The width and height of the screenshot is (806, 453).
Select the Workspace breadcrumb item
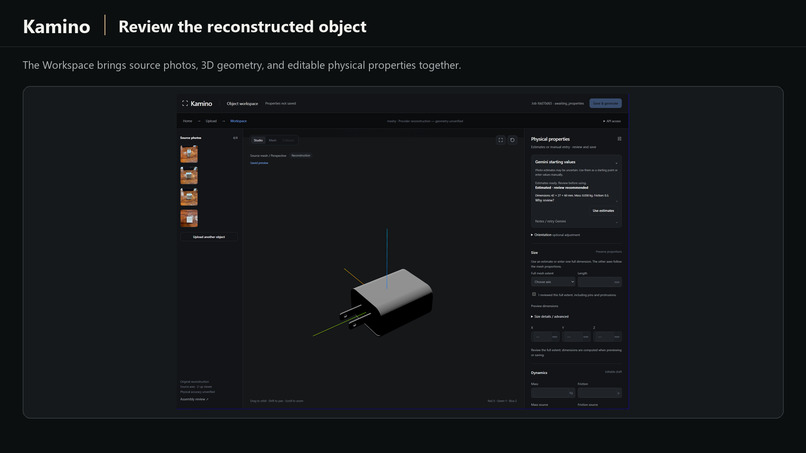(239, 121)
